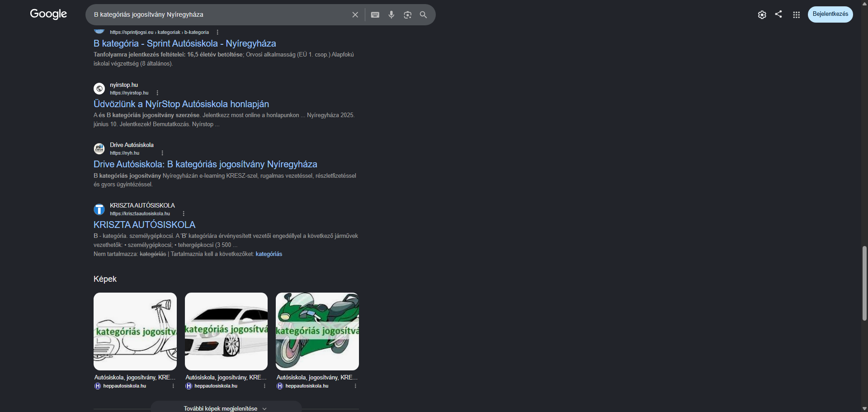Open more options for nyh.hu result
Viewport: 868px width, 412px height.
(x=162, y=153)
